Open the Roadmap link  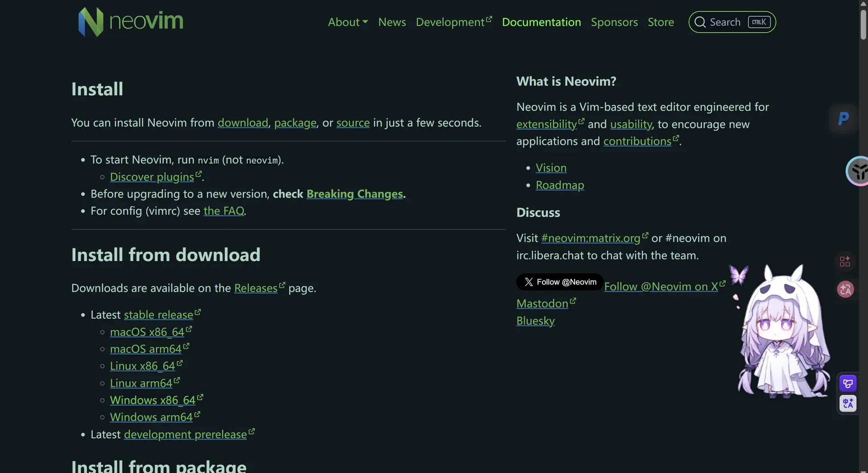[x=560, y=185]
